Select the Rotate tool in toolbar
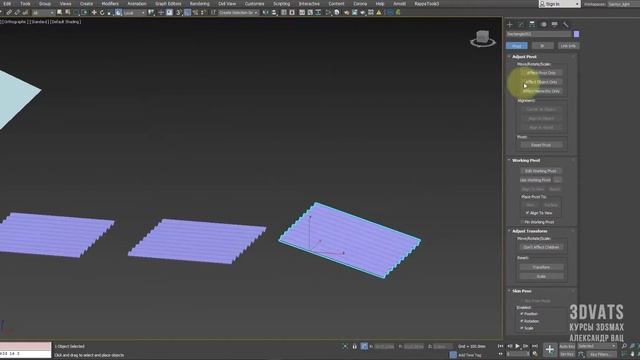Screen dimensions: 640x360 coord(102,13)
